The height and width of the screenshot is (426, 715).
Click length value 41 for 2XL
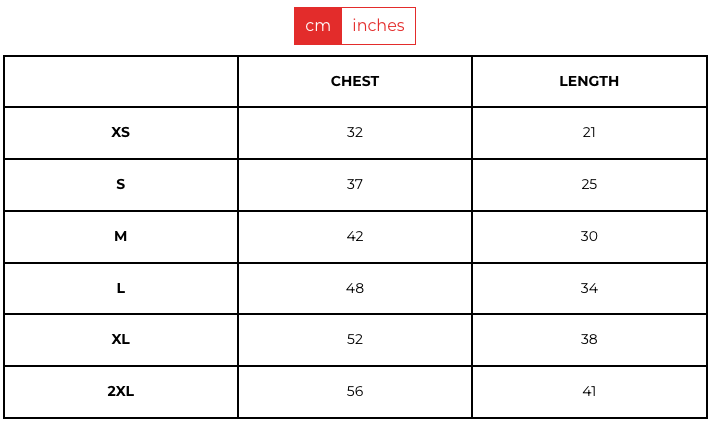coord(589,391)
